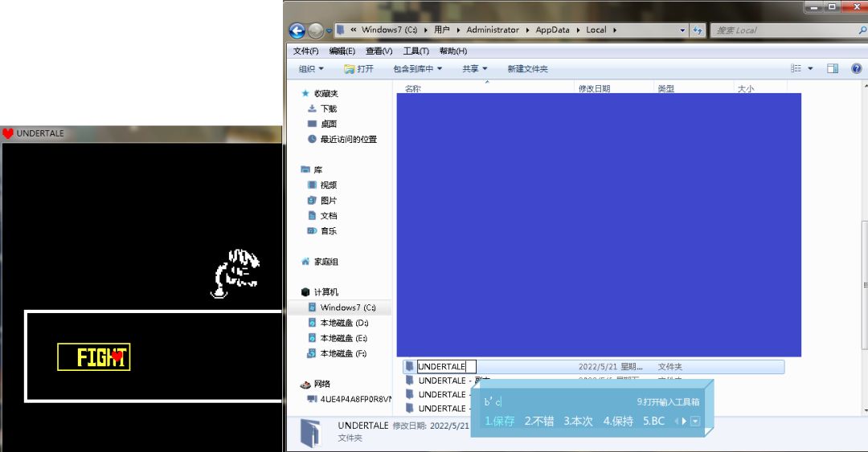Click the folder icon of UNDERTALE - 副本
This screenshot has width=868, height=452.
tap(410, 381)
